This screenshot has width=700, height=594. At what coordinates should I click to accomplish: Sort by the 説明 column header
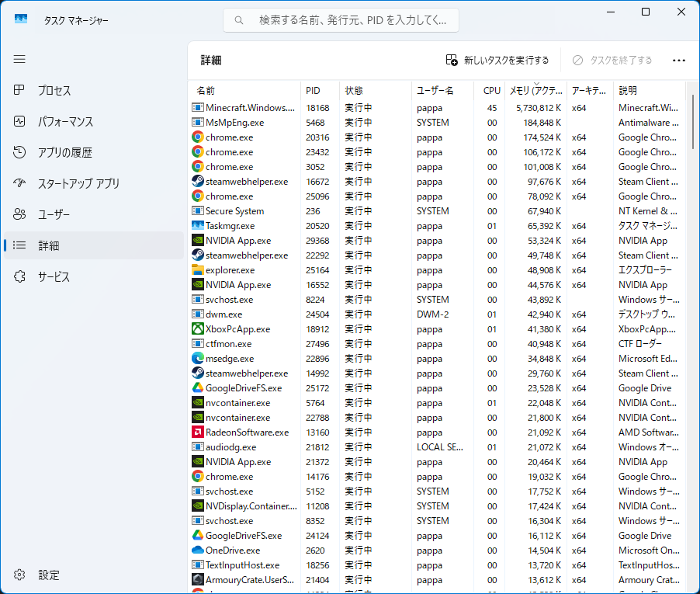[649, 91]
